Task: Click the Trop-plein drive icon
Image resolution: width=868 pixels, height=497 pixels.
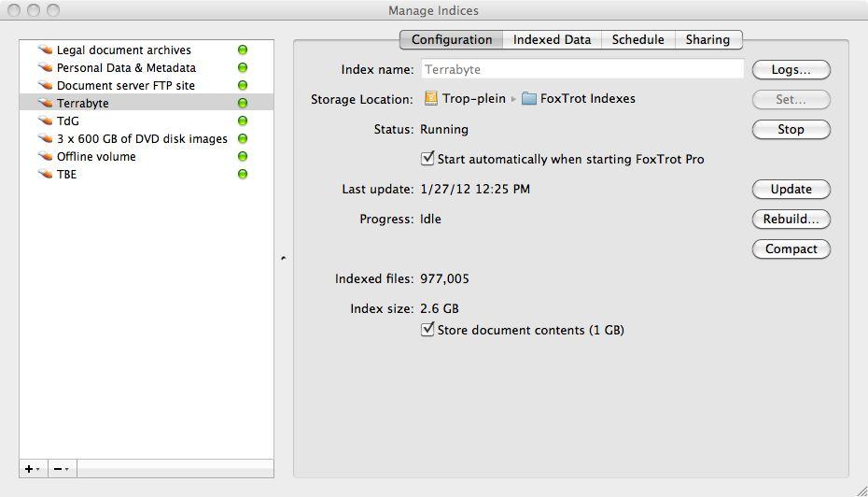Action: [431, 99]
